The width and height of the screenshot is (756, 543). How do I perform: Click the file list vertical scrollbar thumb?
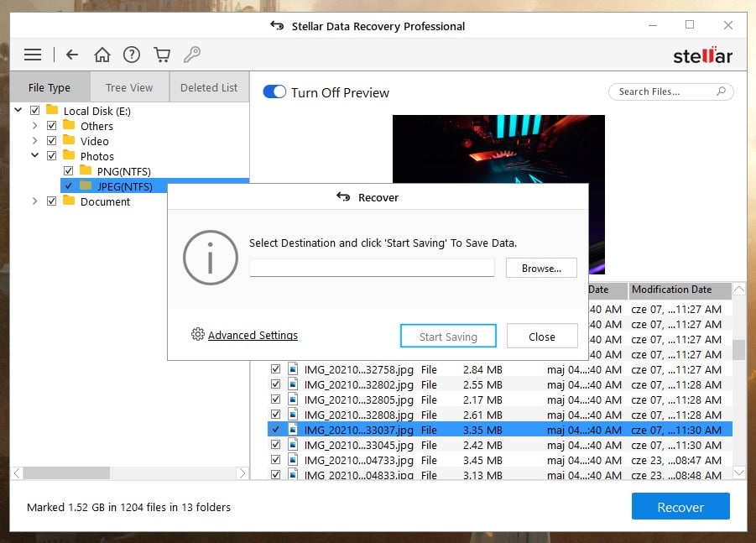click(738, 350)
